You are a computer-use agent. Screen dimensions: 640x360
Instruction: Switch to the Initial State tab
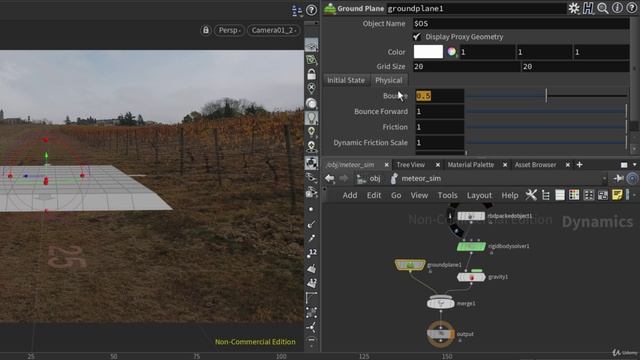346,80
